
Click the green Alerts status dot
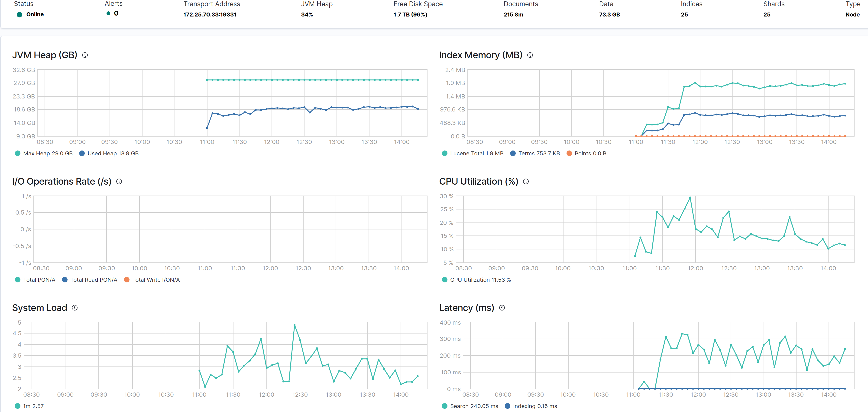click(x=108, y=13)
